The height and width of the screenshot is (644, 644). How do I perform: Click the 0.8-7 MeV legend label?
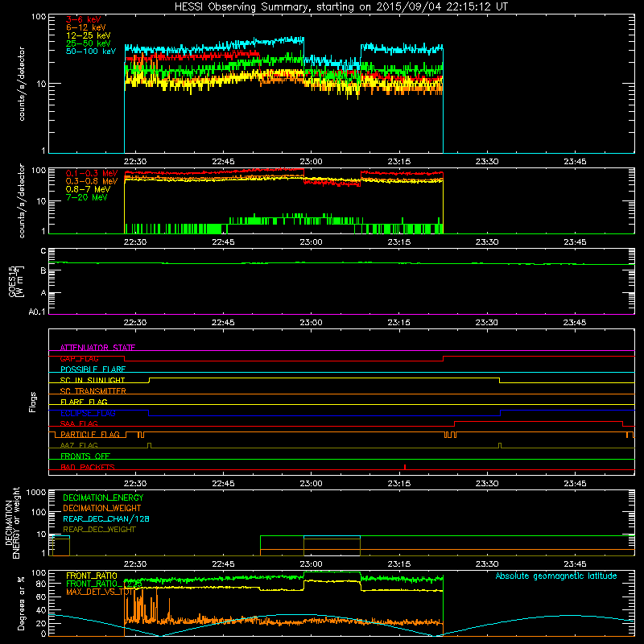click(x=88, y=189)
